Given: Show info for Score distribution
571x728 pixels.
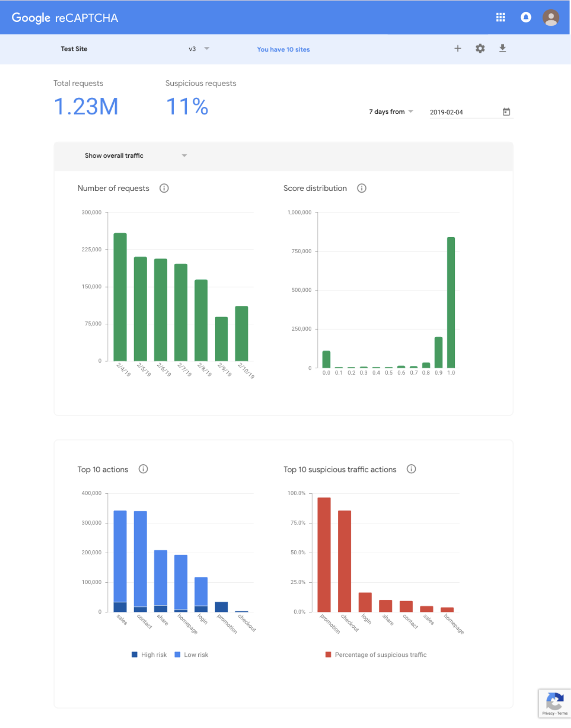Looking at the screenshot, I should click(361, 188).
